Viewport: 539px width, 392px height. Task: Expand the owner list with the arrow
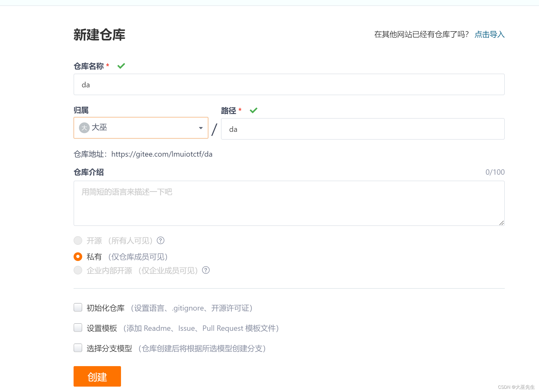pyautogui.click(x=201, y=128)
